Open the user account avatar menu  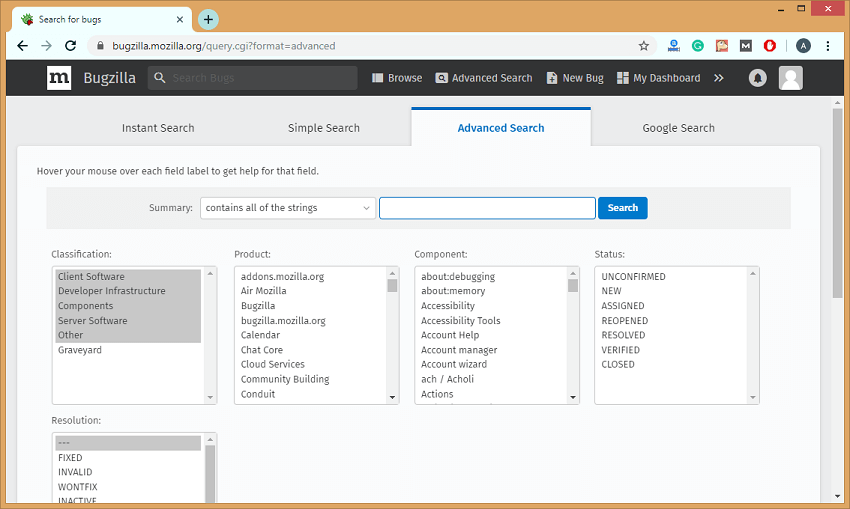coord(791,78)
